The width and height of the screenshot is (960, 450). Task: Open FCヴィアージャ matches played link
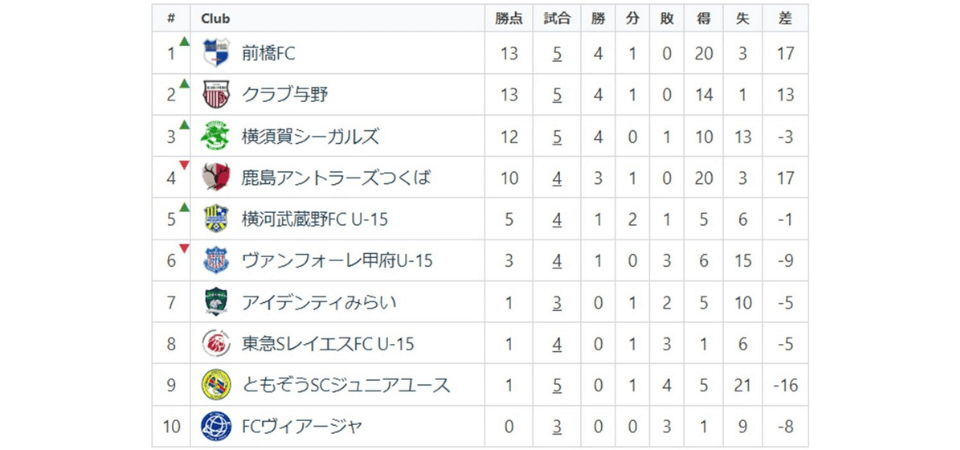coord(557,427)
